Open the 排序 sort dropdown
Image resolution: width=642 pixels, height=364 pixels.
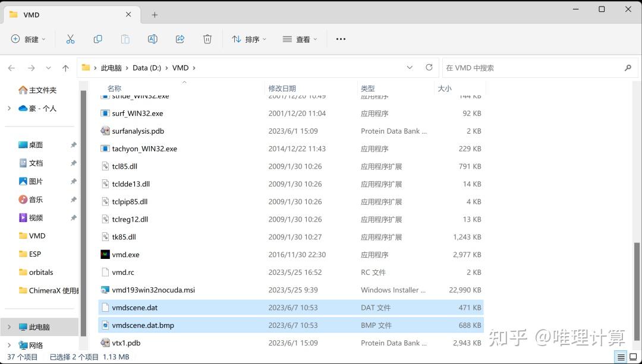[x=248, y=39]
